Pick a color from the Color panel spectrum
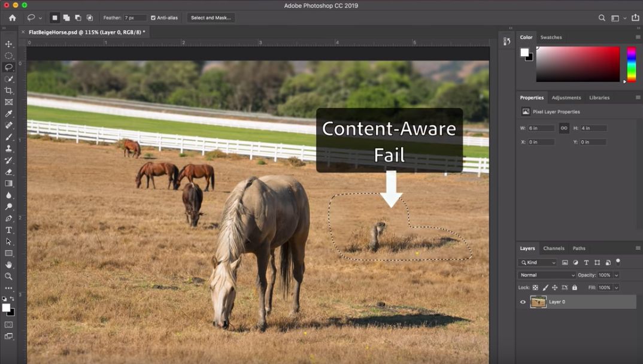643x364 pixels. click(x=578, y=64)
